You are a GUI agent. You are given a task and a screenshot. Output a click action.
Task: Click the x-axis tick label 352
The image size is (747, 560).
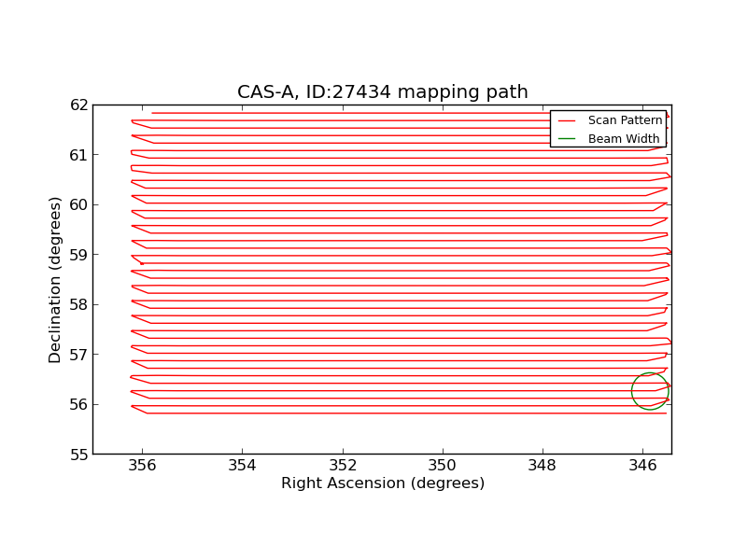pos(343,465)
